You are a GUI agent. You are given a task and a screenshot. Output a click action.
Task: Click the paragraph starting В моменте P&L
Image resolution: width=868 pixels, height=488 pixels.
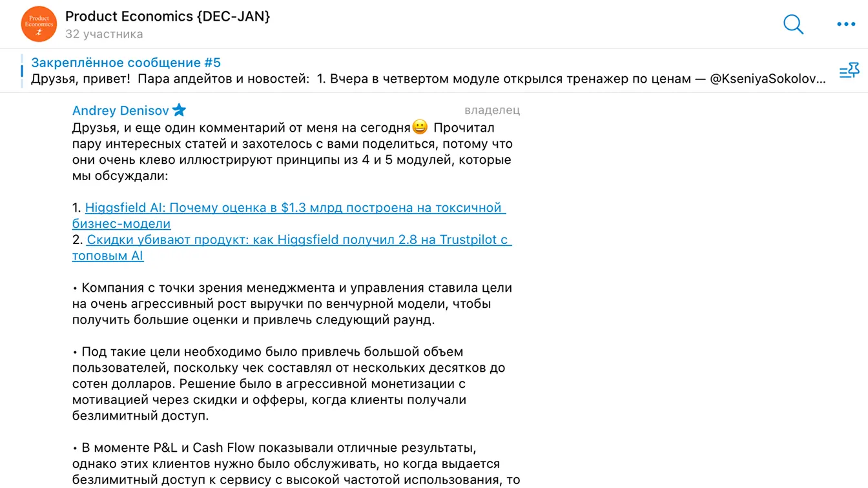pos(296,463)
